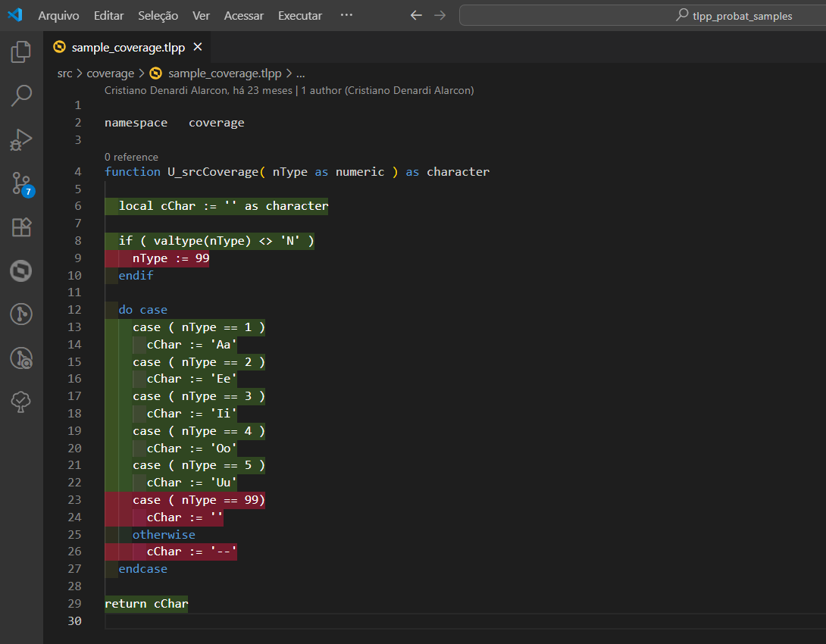Open the git blame author CodeLens
The width and height of the screenshot is (826, 644).
click(x=289, y=90)
